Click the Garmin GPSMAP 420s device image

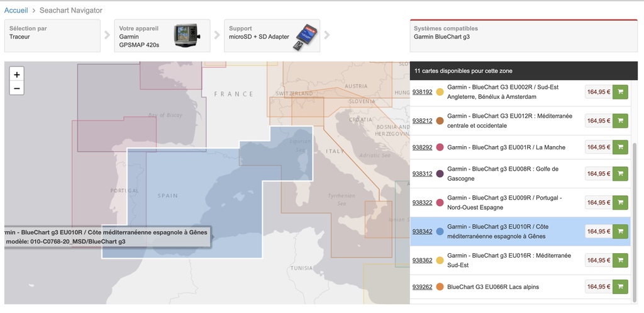[187, 36]
